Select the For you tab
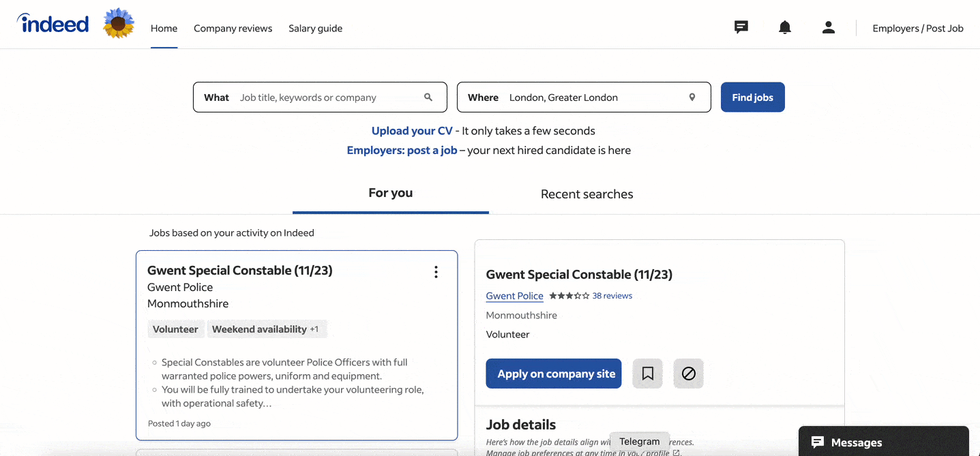The height and width of the screenshot is (456, 980). pyautogui.click(x=390, y=193)
